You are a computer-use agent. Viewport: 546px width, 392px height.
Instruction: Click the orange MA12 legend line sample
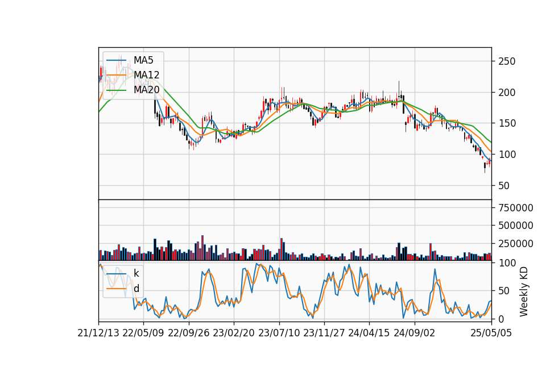[116, 75]
